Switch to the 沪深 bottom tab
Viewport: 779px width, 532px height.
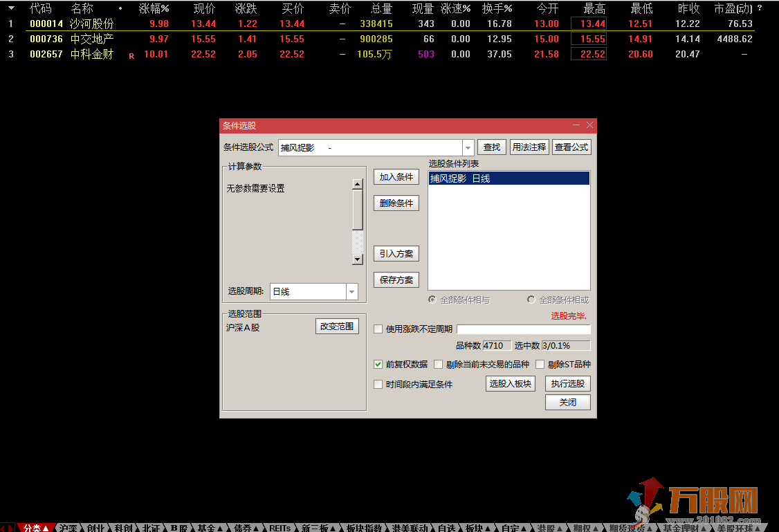(x=68, y=528)
